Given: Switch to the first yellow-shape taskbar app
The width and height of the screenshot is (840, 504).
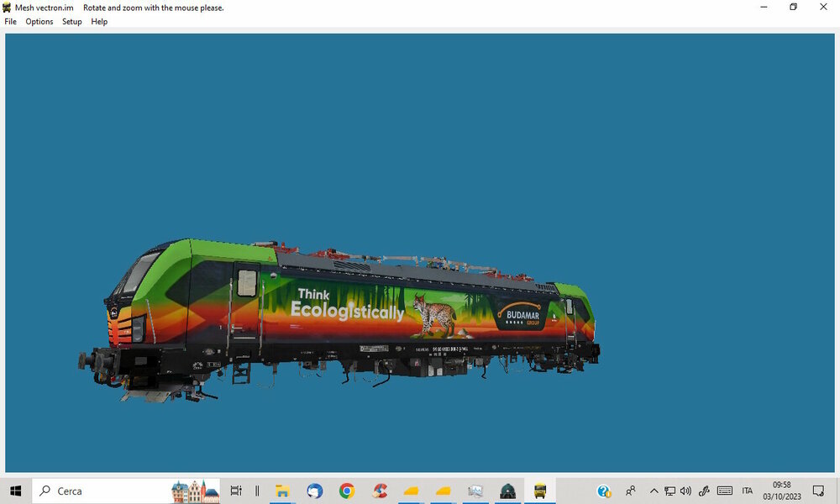Looking at the screenshot, I should (x=411, y=491).
